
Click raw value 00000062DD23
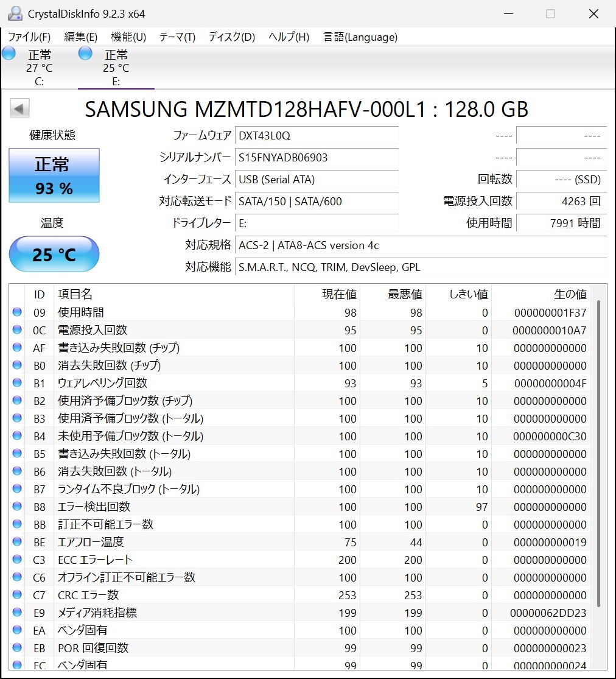pyautogui.click(x=548, y=613)
